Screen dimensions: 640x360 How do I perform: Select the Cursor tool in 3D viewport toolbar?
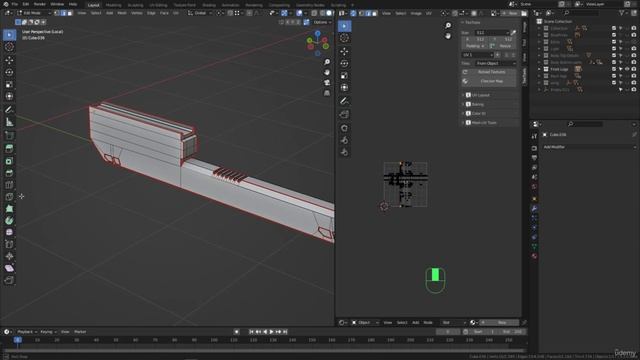[x=9, y=47]
